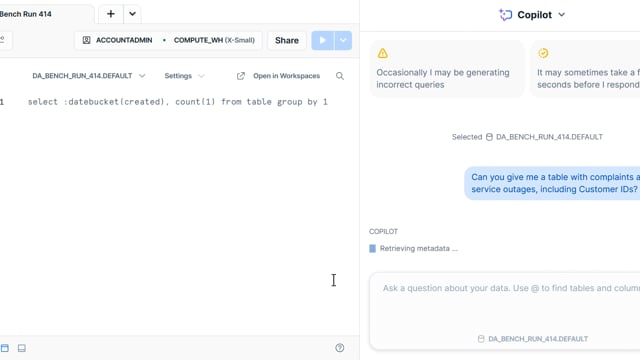
Task: Click the clock icon on second tip card
Action: [x=543, y=53]
